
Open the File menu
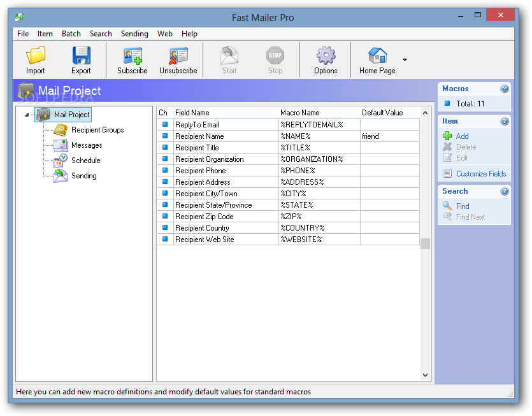(23, 34)
